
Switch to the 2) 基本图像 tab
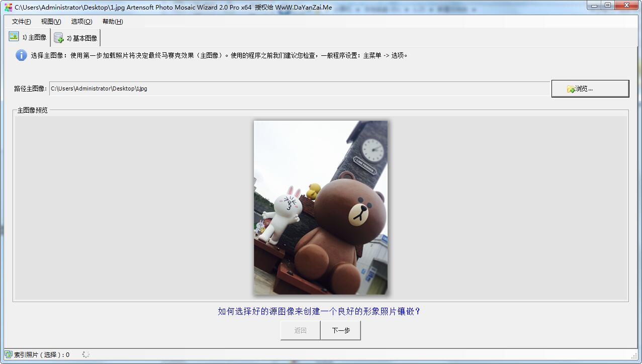pyautogui.click(x=76, y=38)
